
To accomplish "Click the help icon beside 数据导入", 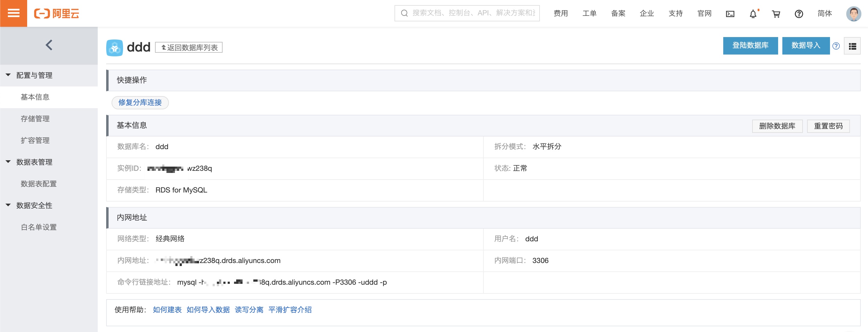I will pos(836,46).
